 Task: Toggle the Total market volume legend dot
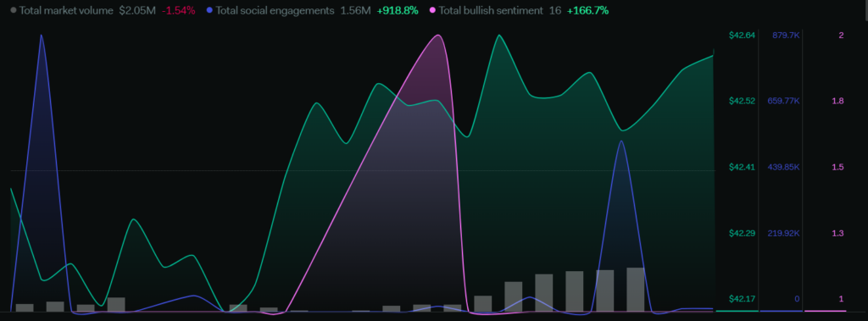point(14,10)
